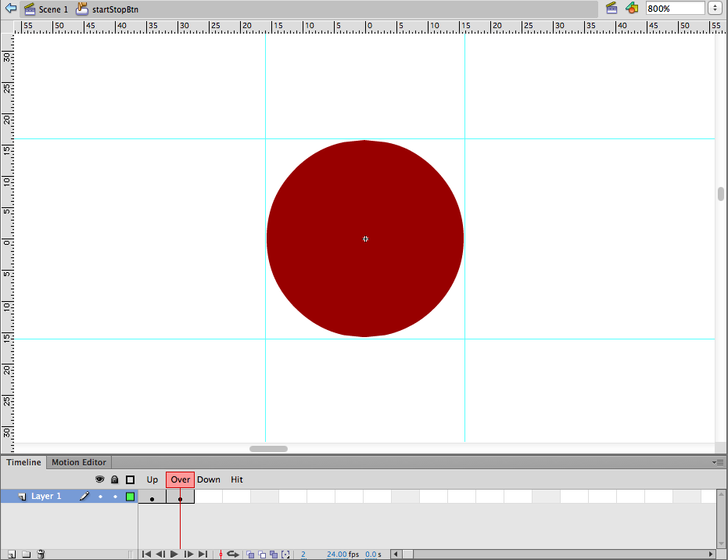Toggle Layer 1 green outline color box

(x=130, y=497)
